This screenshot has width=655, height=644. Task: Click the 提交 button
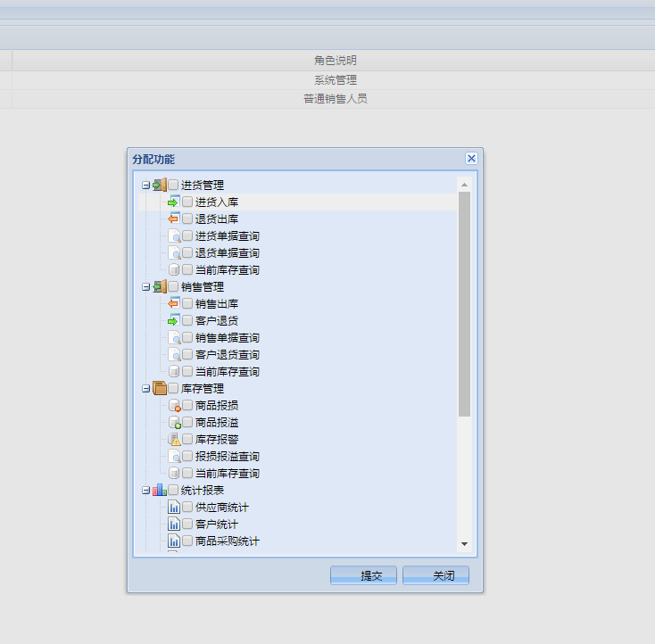(363, 575)
